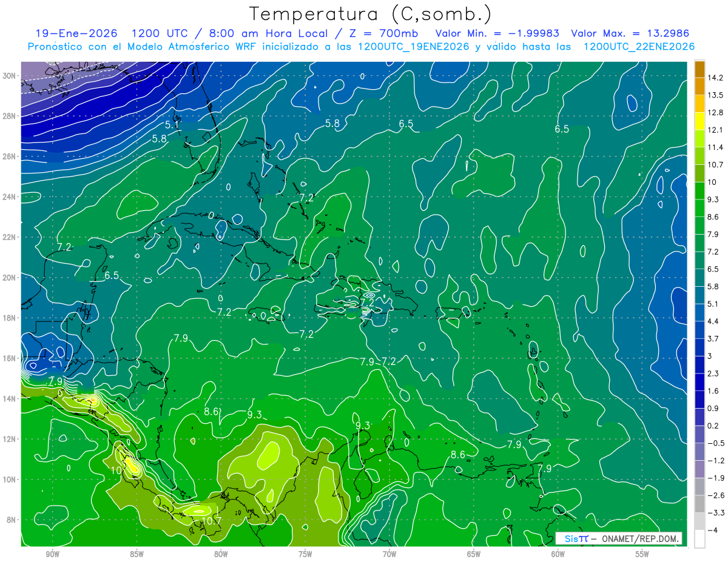Viewport: 728px width, 562px height.
Task: Select the "1200UTC_19ENE2026" initialization time text
Action: point(414,47)
